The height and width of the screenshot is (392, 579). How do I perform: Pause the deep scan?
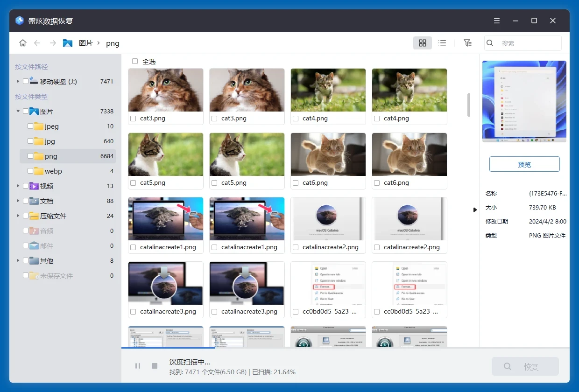click(x=138, y=366)
